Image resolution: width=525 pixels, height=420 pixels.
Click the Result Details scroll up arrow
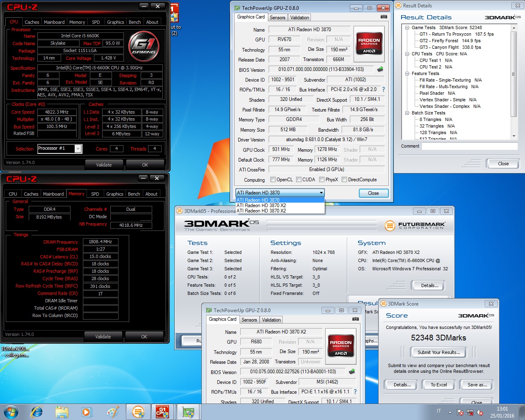[514, 27]
